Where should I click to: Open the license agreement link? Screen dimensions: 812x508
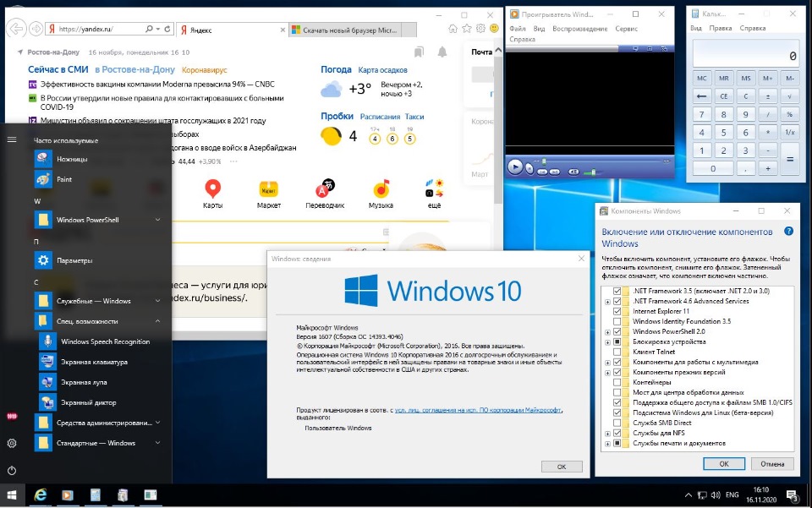478,410
